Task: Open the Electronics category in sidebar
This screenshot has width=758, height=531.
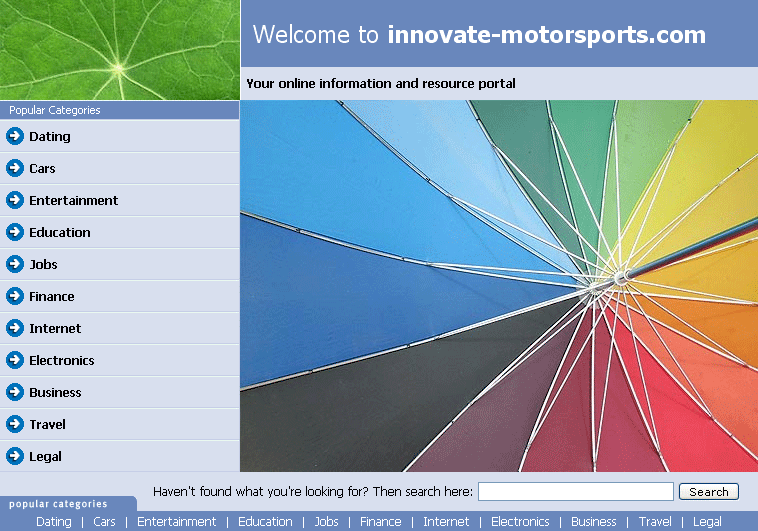Action: click(x=61, y=361)
